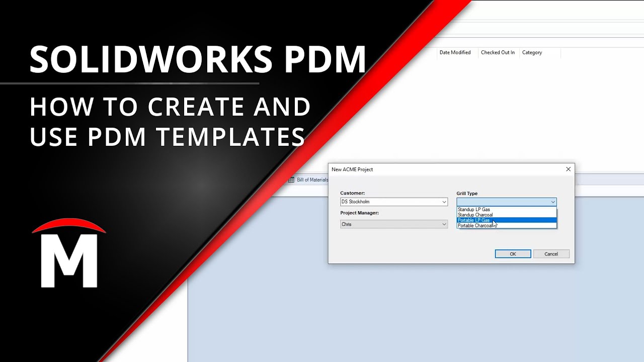Sort by the Category column header
Viewport: 644px width, 362px height.
[540, 52]
